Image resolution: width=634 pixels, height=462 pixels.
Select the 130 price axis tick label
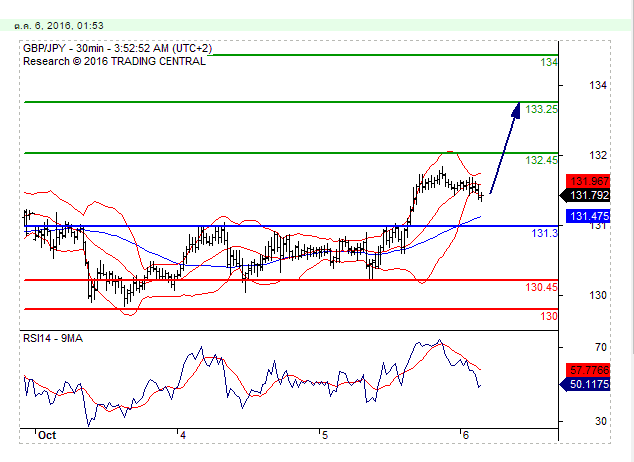click(x=598, y=295)
